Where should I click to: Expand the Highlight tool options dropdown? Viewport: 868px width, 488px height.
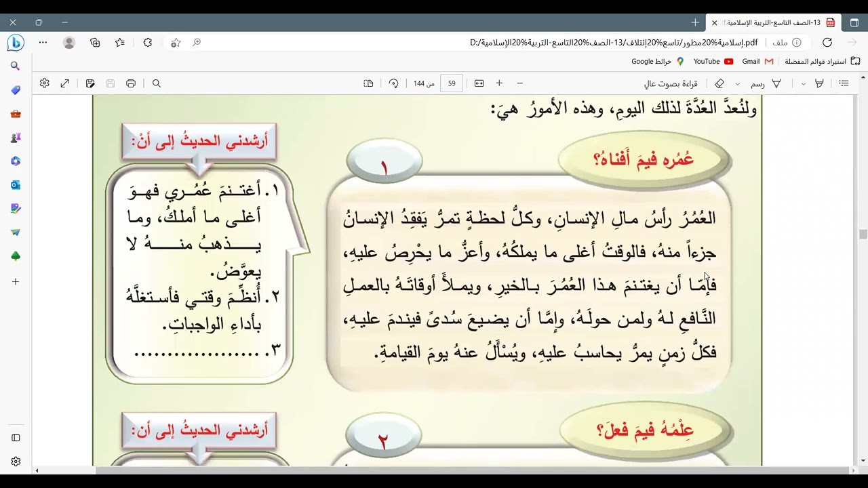(x=804, y=83)
